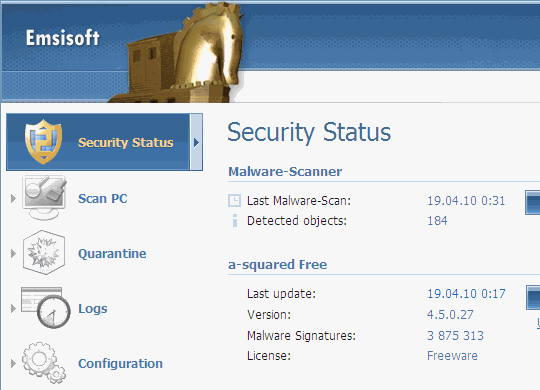Expand arrow next to Quarantine
540x390 pixels.
tap(13, 254)
